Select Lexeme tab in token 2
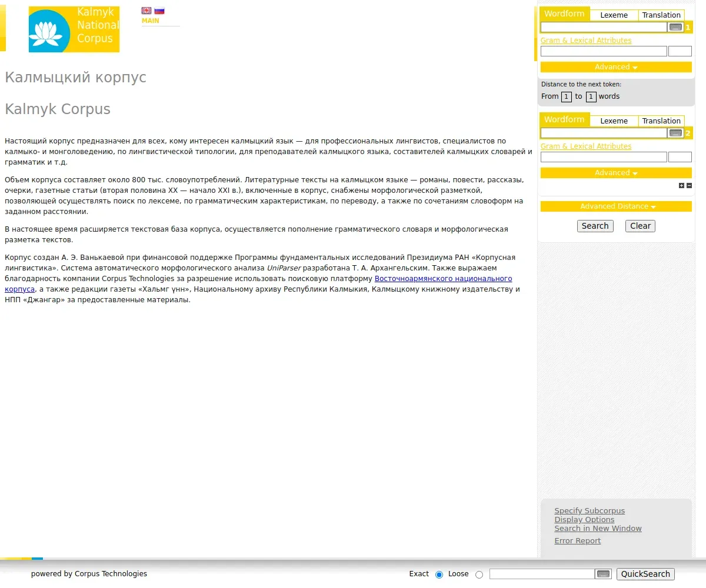Screen dimensions: 706x588 (x=614, y=121)
